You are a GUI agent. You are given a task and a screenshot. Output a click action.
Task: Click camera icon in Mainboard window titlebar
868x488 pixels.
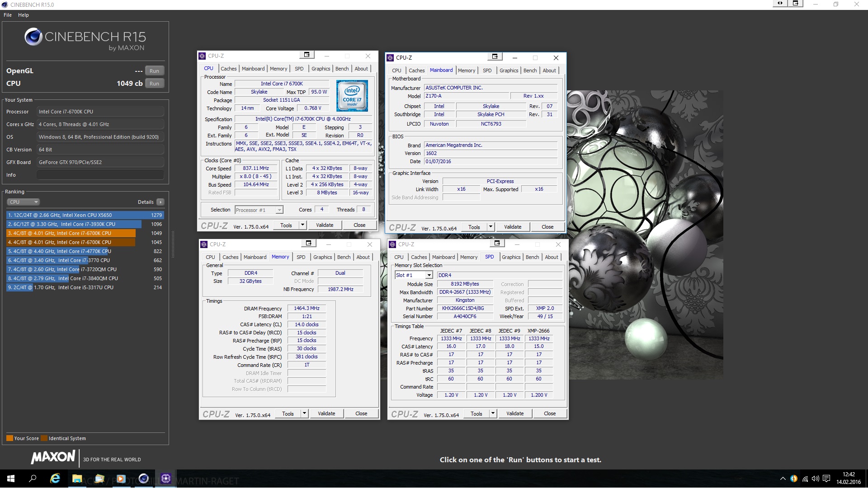[495, 57]
